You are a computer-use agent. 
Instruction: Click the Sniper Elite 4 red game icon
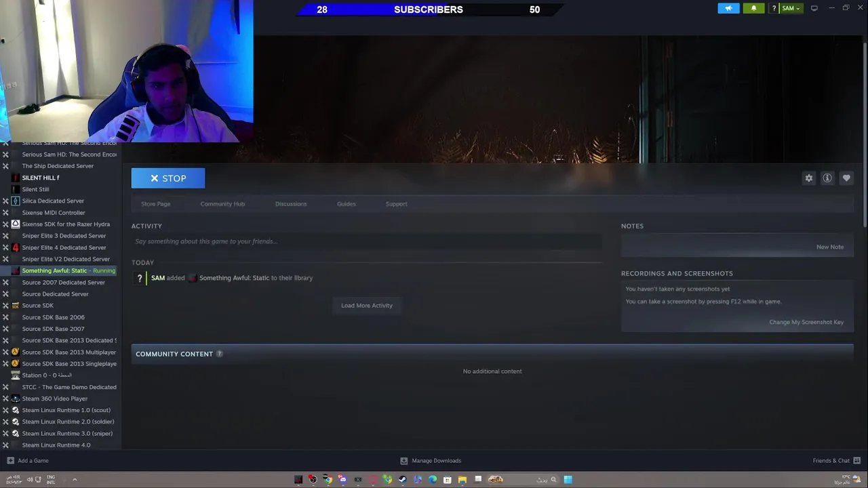(x=16, y=247)
